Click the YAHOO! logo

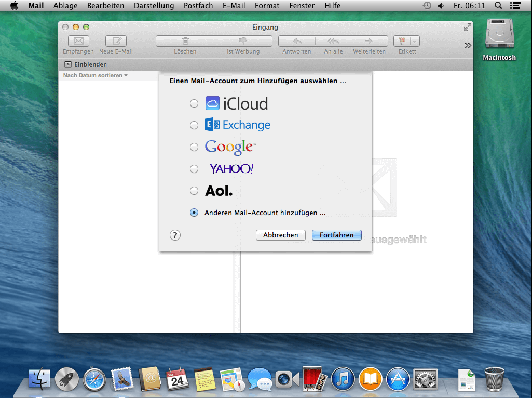pos(231,168)
